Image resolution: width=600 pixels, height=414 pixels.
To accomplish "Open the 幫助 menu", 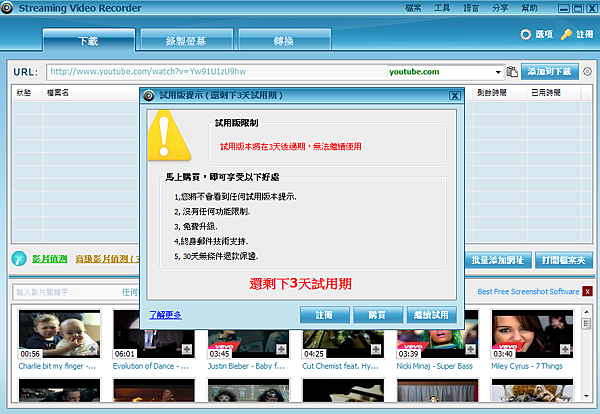I will 530,8.
